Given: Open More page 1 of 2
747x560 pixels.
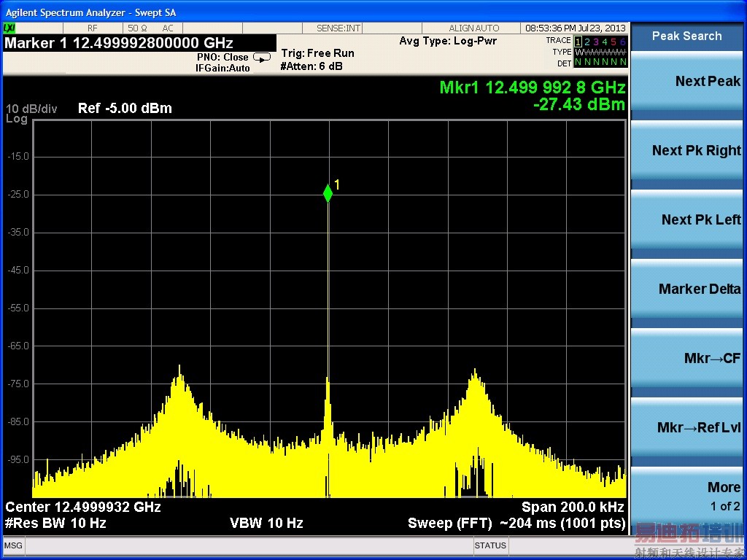Looking at the screenshot, I should click(687, 496).
